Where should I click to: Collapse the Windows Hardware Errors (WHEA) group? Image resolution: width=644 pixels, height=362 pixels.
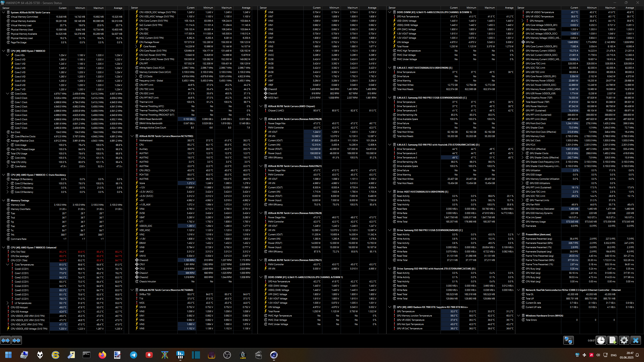(x=518, y=315)
